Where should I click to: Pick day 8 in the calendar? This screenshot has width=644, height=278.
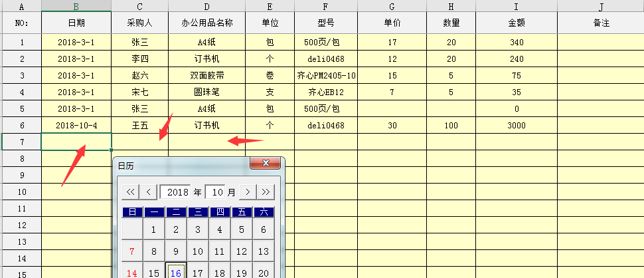(x=154, y=251)
